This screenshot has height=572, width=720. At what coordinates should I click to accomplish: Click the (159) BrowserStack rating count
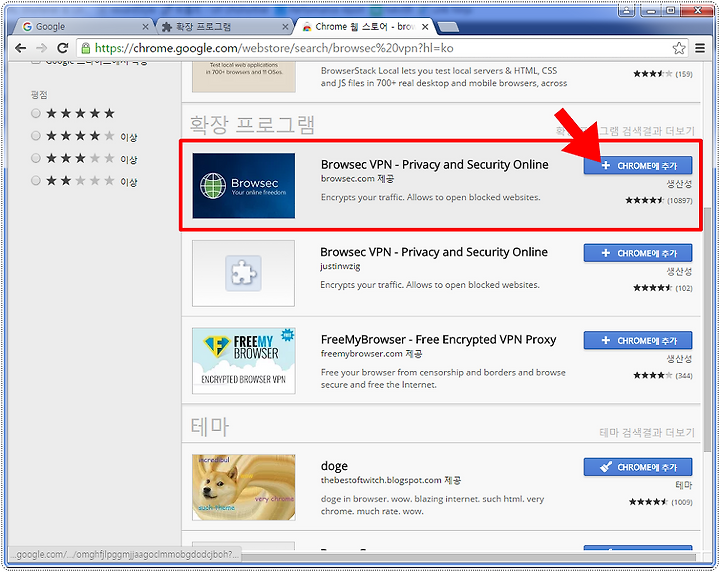point(684,74)
